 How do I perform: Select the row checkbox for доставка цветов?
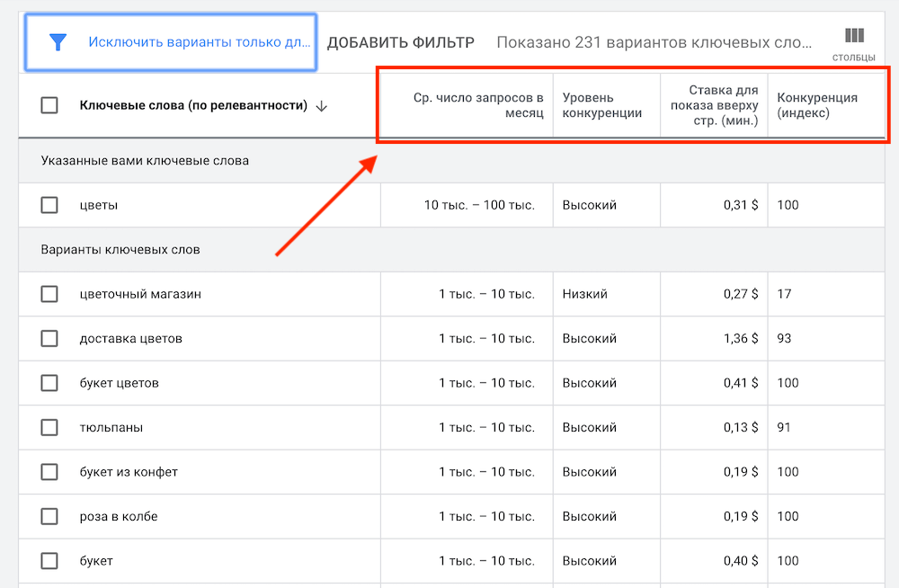coord(49,338)
